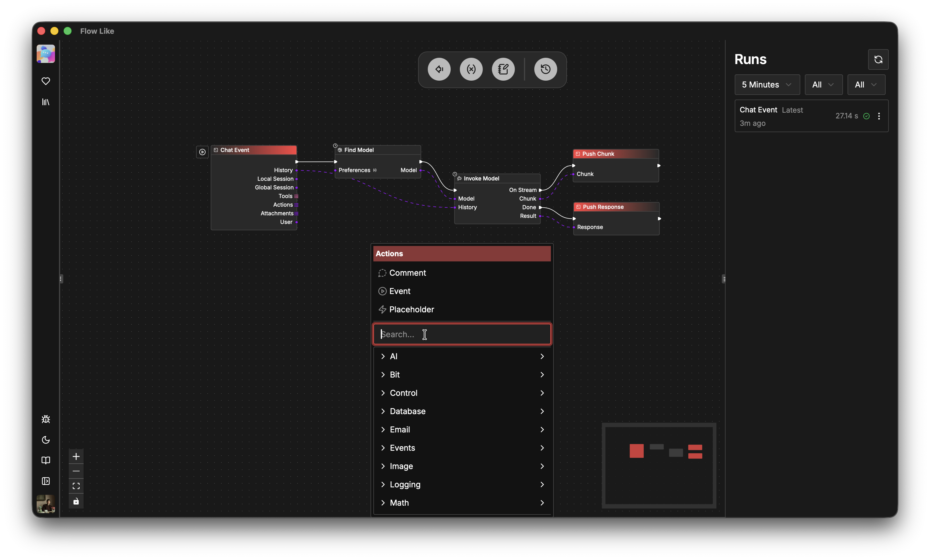Image resolution: width=930 pixels, height=560 pixels.
Task: Open the debug panel via the bug icon
Action: click(x=46, y=419)
